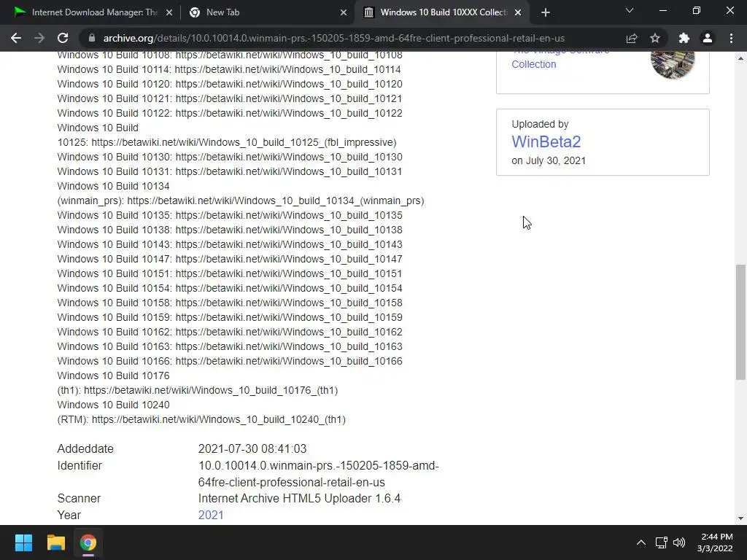Click the build 10240 (RTM) URL text
The width and height of the screenshot is (747, 560).
(x=219, y=419)
